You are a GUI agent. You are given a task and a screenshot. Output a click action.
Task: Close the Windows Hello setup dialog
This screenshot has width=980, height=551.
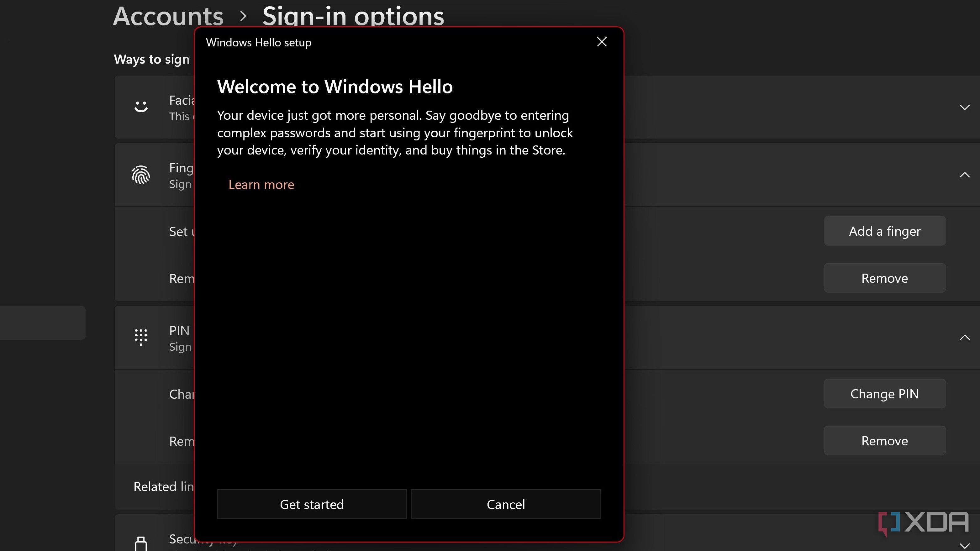[602, 42]
